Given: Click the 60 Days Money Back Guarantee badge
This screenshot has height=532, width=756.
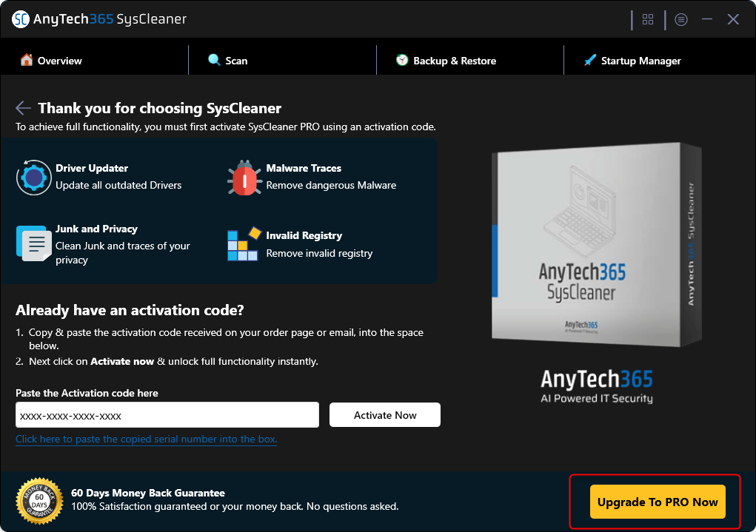Looking at the screenshot, I should [x=39, y=501].
